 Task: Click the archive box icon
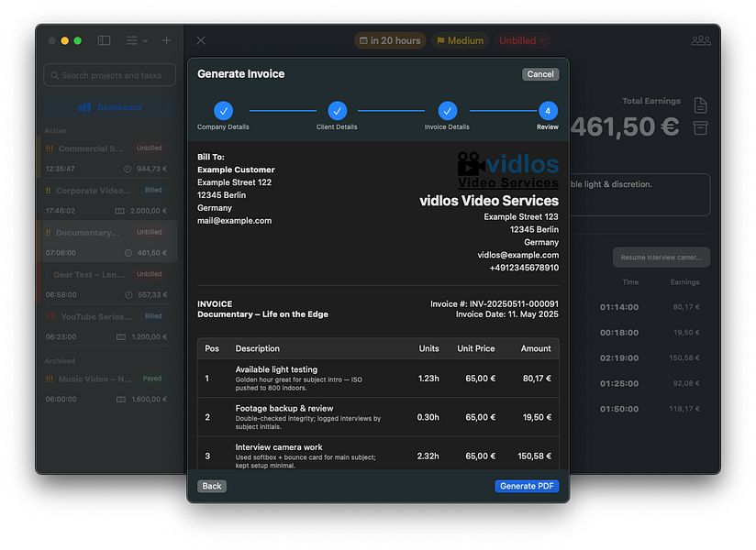pos(700,128)
